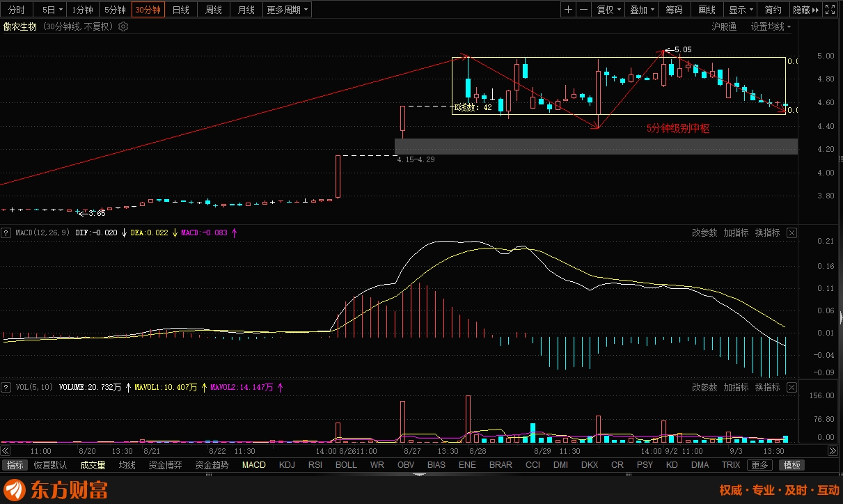Switch to 分时 chart tab
The width and height of the screenshot is (843, 504).
[17, 10]
